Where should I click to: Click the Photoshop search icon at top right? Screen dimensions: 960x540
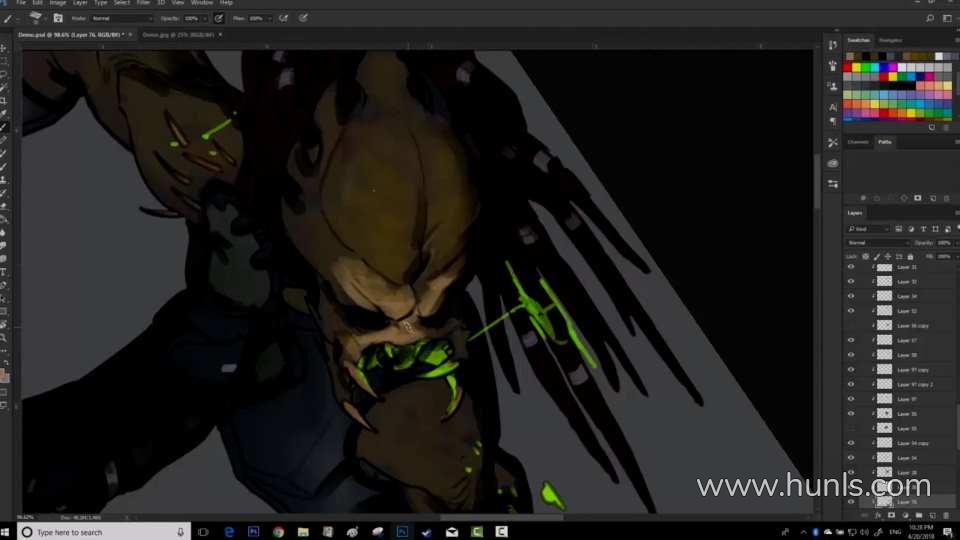(x=930, y=18)
